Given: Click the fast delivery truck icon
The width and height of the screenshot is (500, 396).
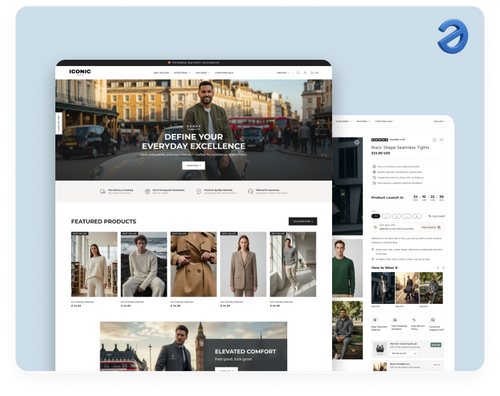Looking at the screenshot, I should (x=103, y=191).
